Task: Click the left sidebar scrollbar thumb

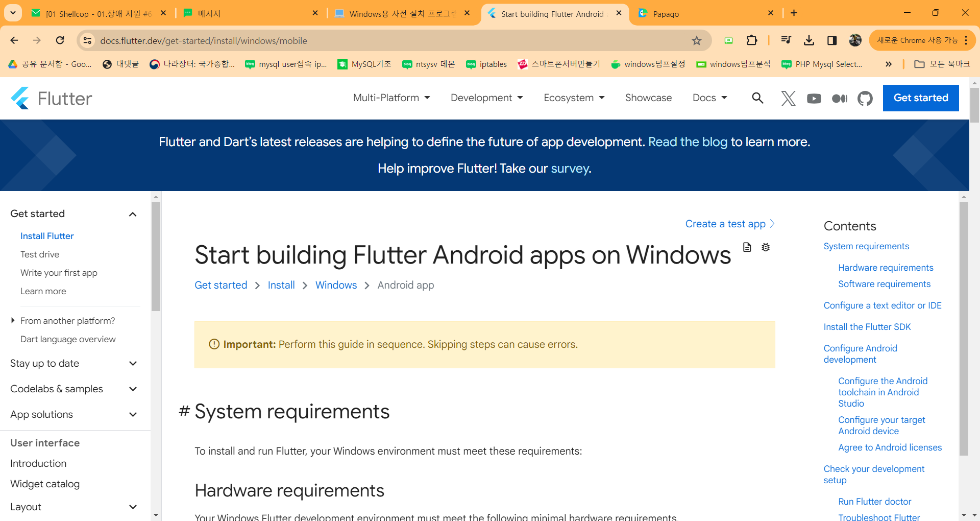Action: pyautogui.click(x=156, y=256)
